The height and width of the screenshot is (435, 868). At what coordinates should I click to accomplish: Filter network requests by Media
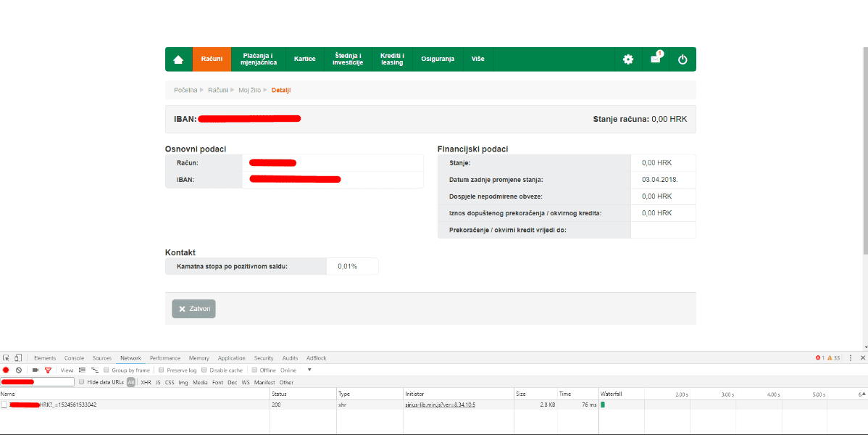tap(200, 382)
